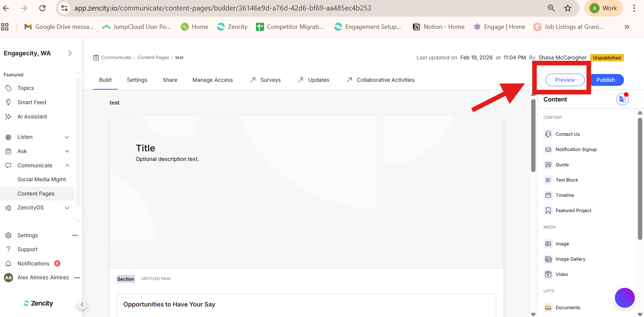Viewport: 644px width, 317px height.
Task: Open Smart Feed from the sidebar
Action: (32, 102)
